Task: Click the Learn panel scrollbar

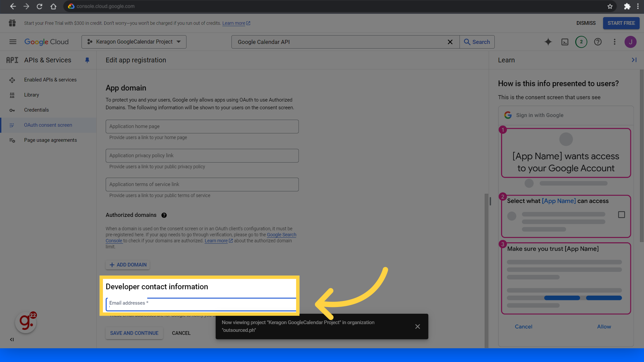Action: click(642, 156)
